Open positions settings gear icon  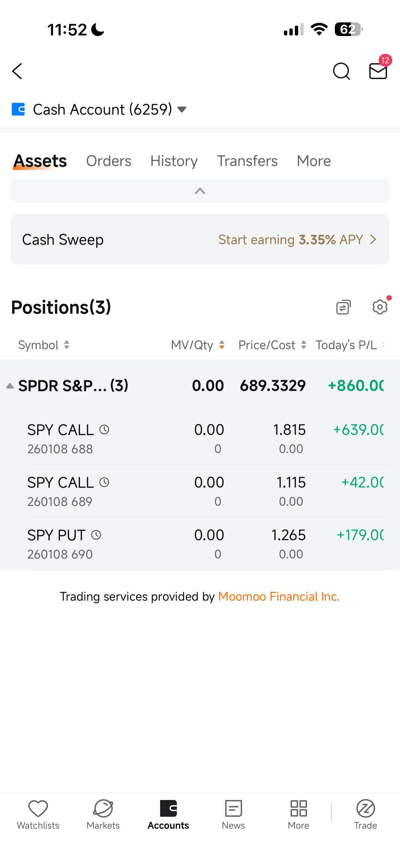click(x=380, y=307)
